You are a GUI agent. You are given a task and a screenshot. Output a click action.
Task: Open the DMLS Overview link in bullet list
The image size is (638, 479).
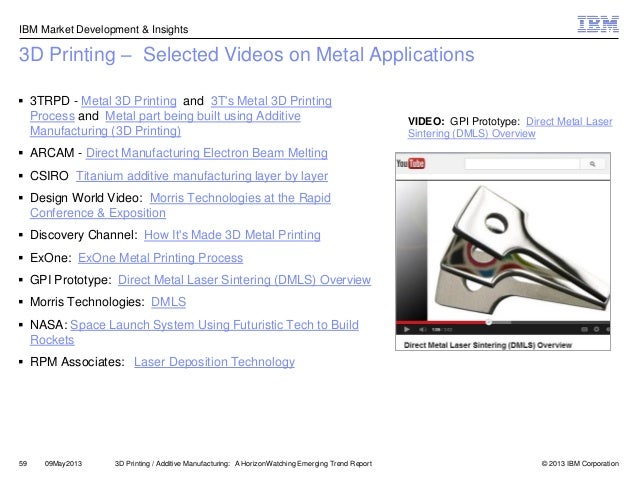tap(244, 280)
